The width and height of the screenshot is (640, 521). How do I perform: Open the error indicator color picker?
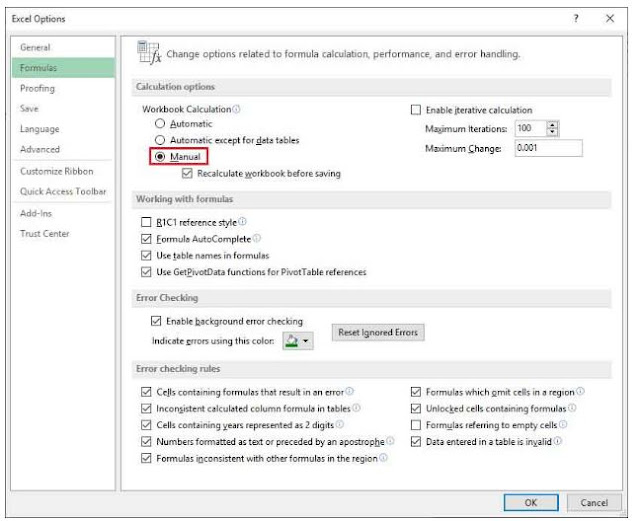[298, 341]
